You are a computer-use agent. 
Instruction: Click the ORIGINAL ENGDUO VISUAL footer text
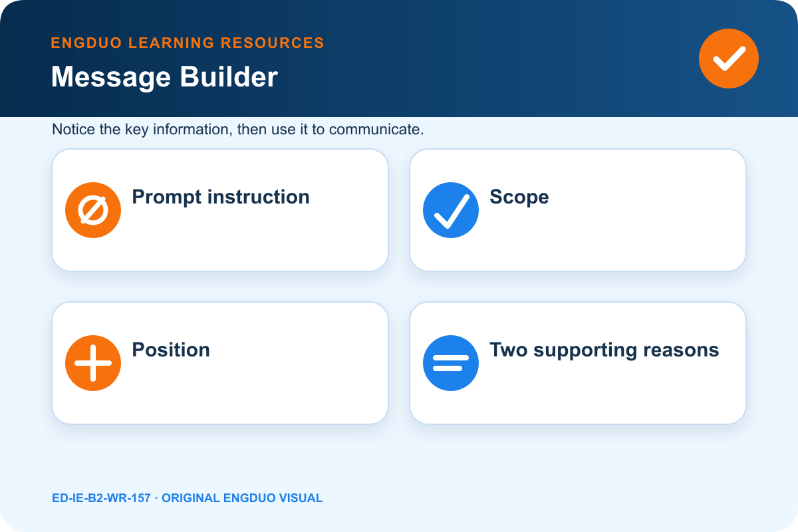pyautogui.click(x=242, y=498)
